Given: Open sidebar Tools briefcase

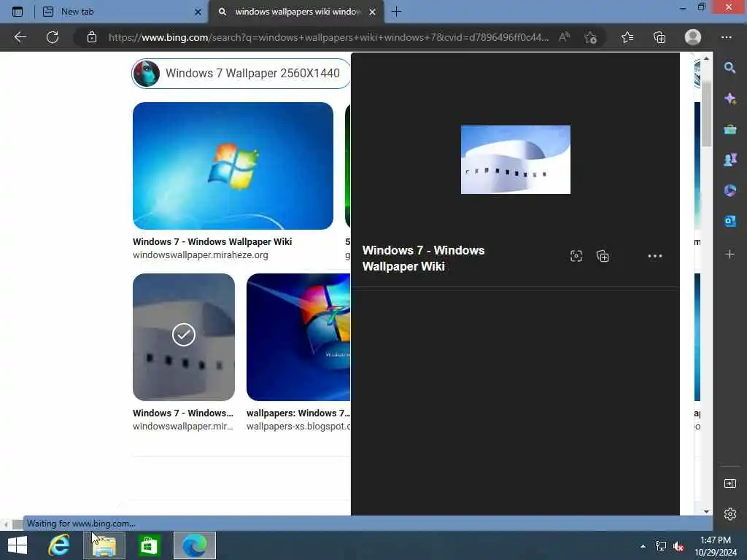Looking at the screenshot, I should [729, 129].
